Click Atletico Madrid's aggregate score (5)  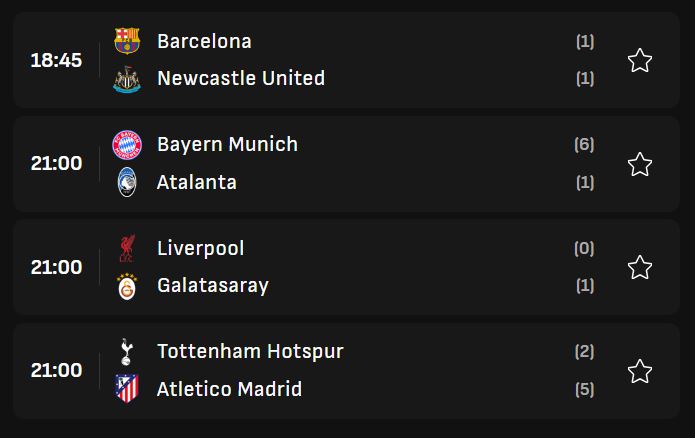585,389
